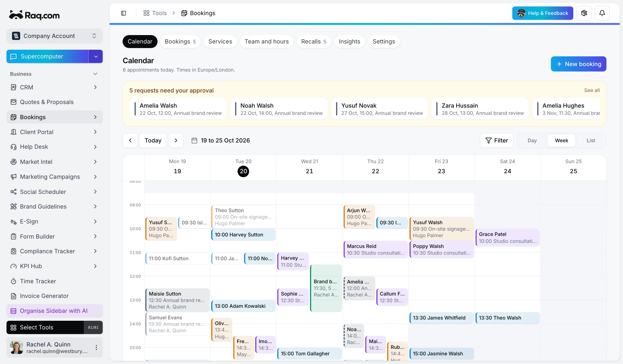623x364 pixels.
Task: Open Amelia Walsh approval request card
Action: [178, 109]
